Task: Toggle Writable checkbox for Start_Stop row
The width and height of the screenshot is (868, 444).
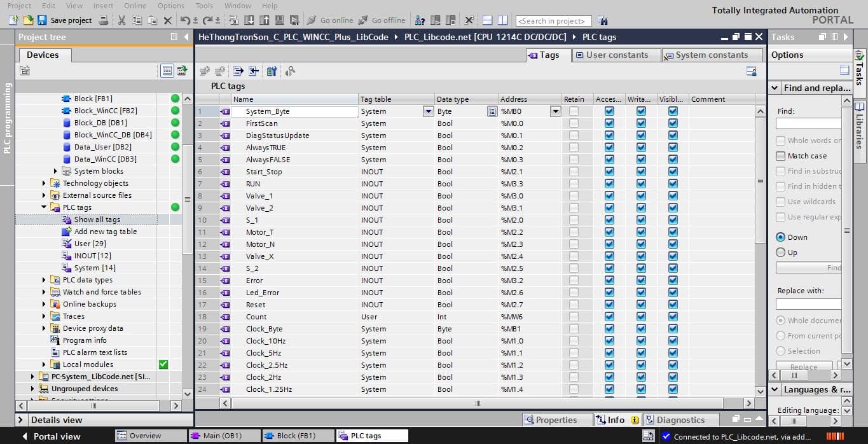Action: coord(641,172)
